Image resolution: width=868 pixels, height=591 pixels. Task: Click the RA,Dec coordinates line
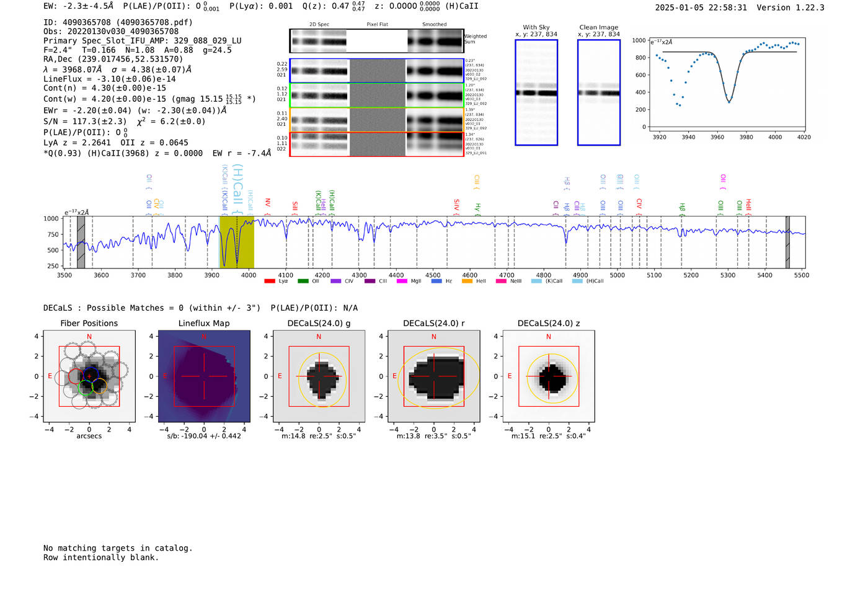click(113, 60)
